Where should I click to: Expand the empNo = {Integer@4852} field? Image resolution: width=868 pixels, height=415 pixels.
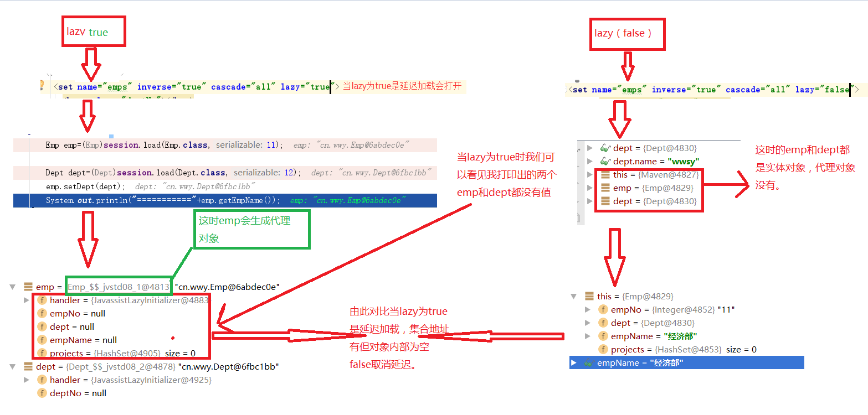[588, 309]
